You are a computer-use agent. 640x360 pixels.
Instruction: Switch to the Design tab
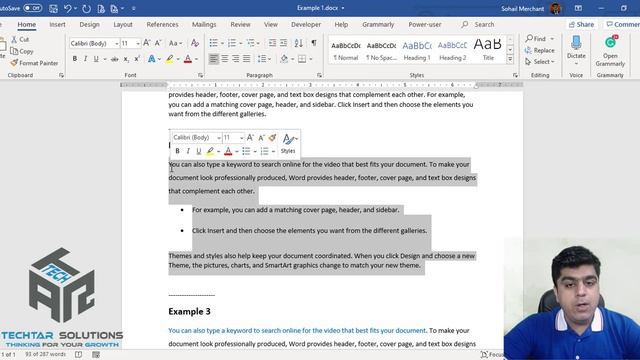pos(89,24)
